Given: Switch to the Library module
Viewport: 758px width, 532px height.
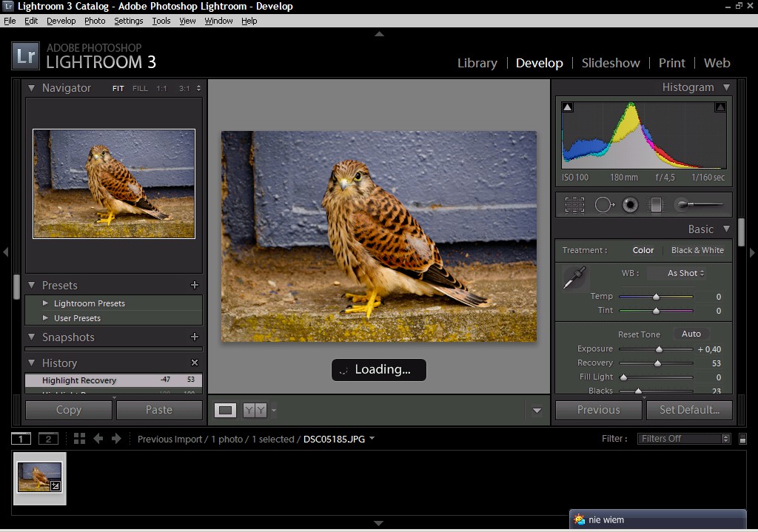Looking at the screenshot, I should (x=477, y=63).
